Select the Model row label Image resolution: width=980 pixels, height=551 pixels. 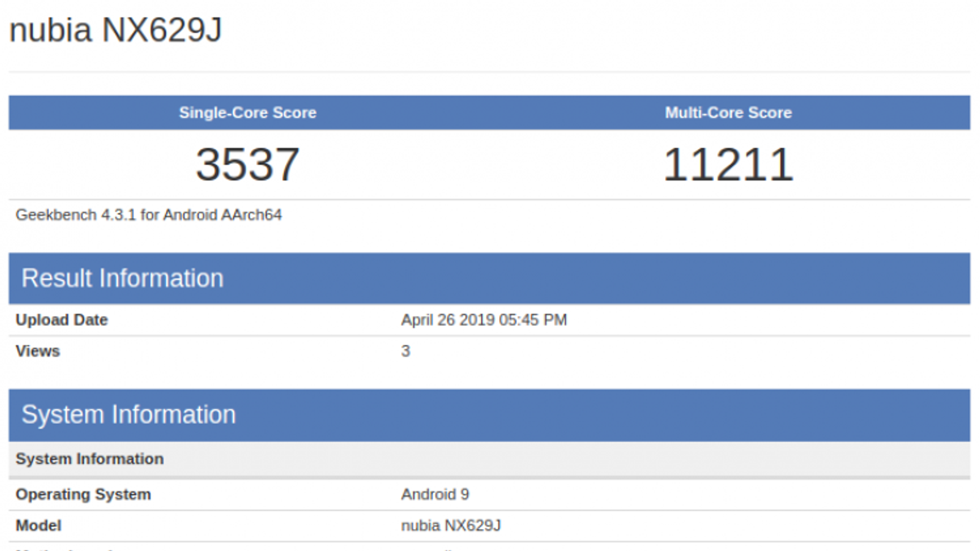click(39, 525)
